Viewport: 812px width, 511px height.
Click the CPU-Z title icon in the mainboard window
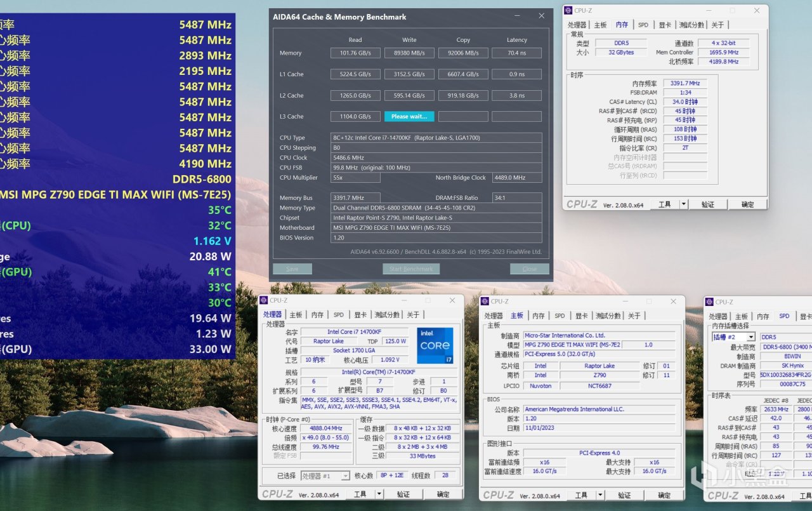(485, 301)
